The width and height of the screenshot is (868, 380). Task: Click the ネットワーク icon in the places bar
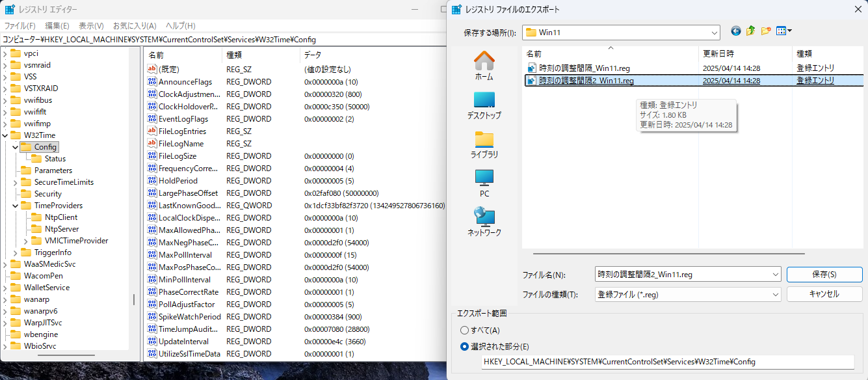[x=484, y=216]
